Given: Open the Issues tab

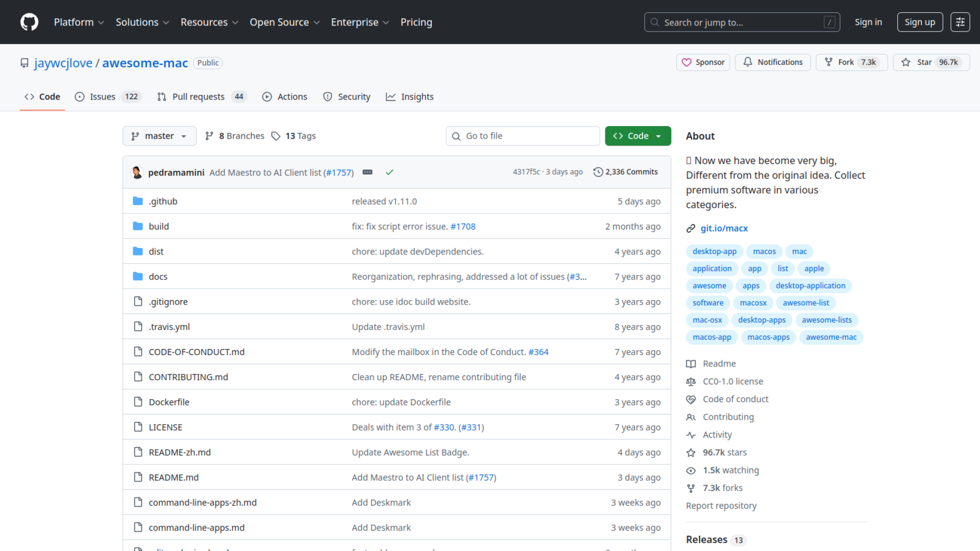Looking at the screenshot, I should tap(108, 97).
